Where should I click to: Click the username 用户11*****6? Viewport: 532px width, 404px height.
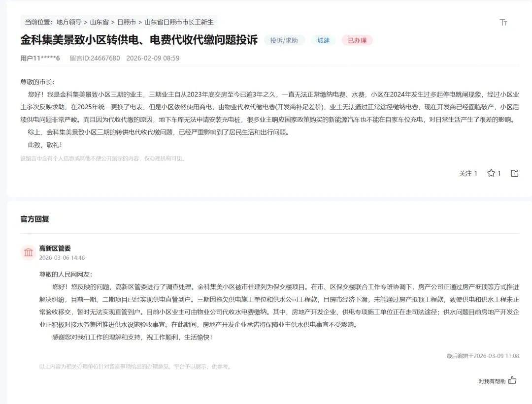(40, 58)
